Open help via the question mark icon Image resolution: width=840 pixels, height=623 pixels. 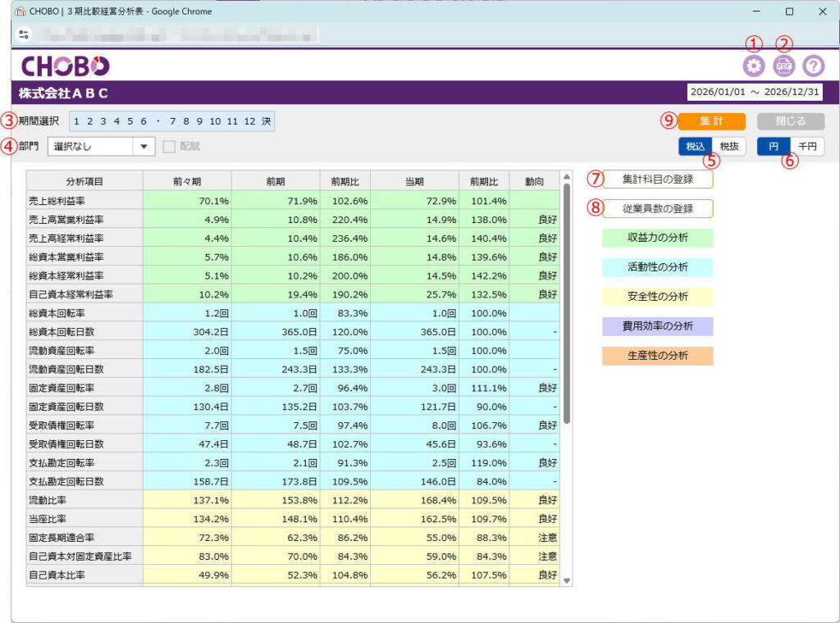tap(813, 66)
